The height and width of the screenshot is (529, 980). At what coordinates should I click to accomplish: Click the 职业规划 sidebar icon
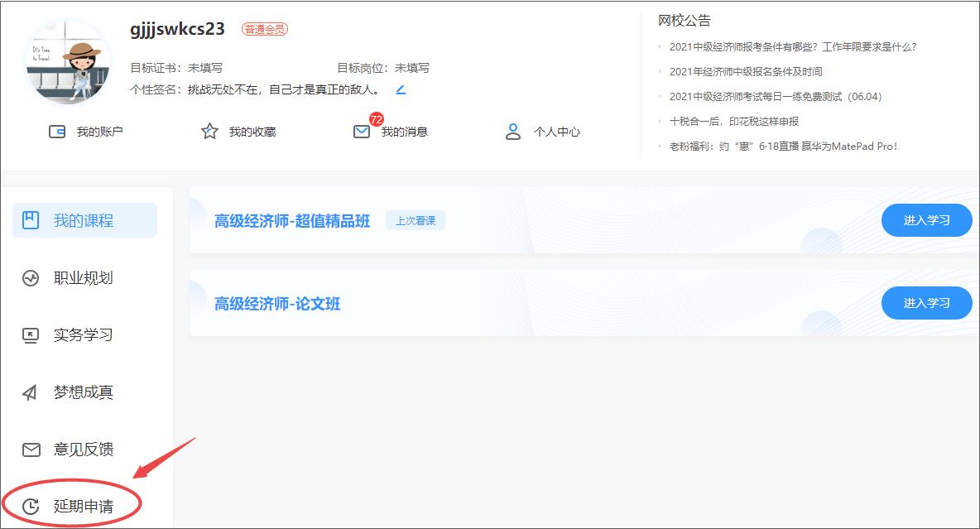(x=31, y=278)
